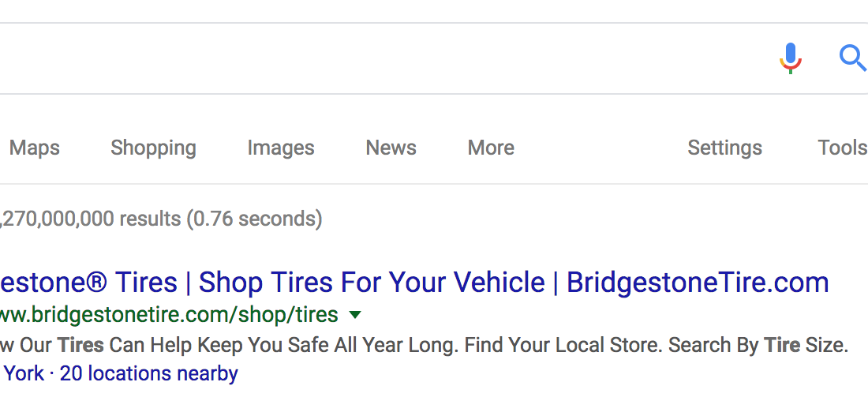Expand the More search categories menu
The image size is (868, 412).
pos(491,148)
